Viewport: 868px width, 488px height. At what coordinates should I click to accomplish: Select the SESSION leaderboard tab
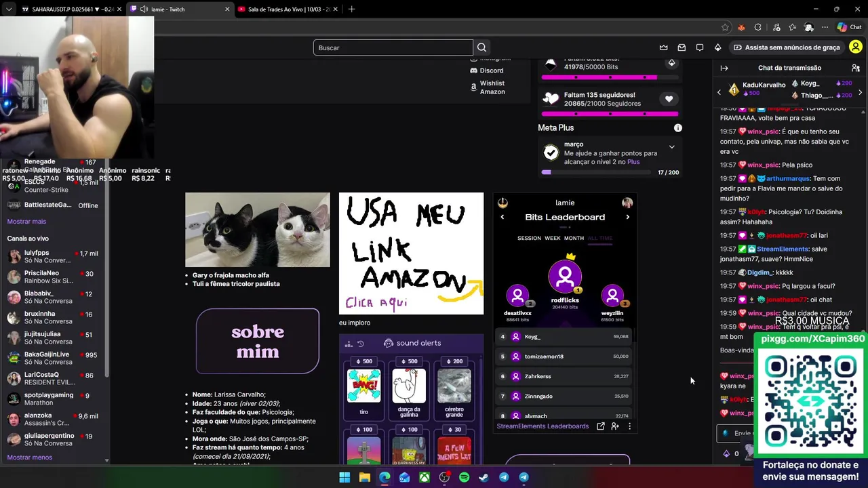pos(529,238)
